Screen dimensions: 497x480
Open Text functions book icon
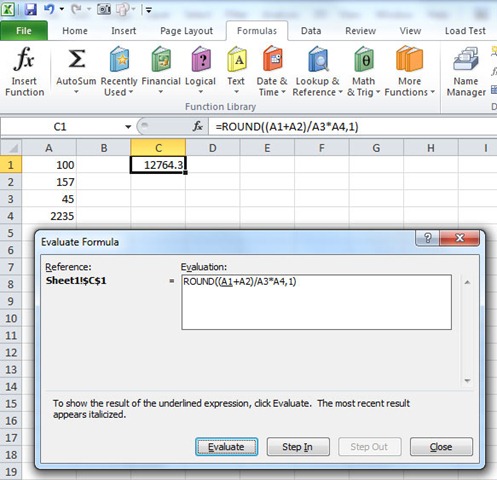pos(236,59)
